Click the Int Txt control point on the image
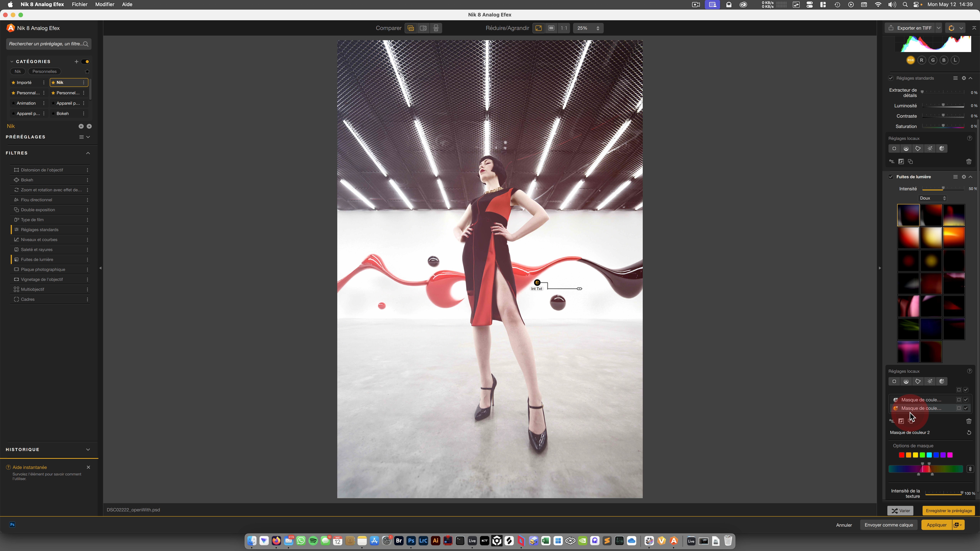This screenshot has height=551, width=980. (537, 283)
